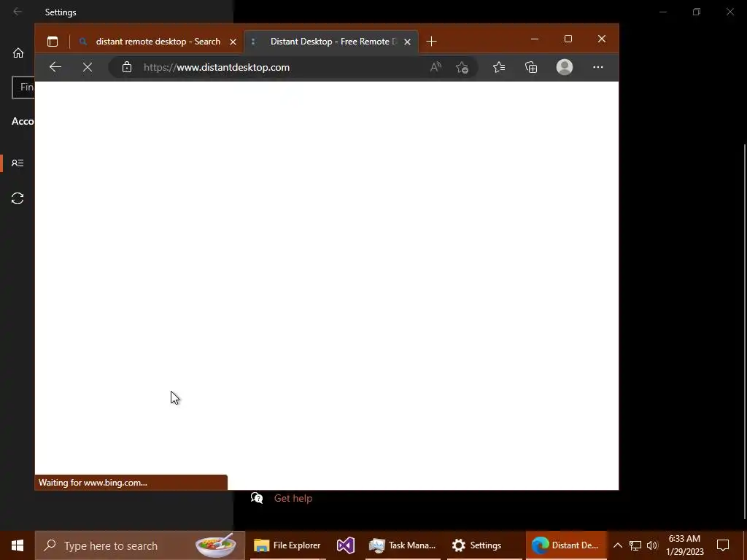The width and height of the screenshot is (747, 560).
Task: Select the Your info icon in Settings sidebar
Action: (18, 163)
